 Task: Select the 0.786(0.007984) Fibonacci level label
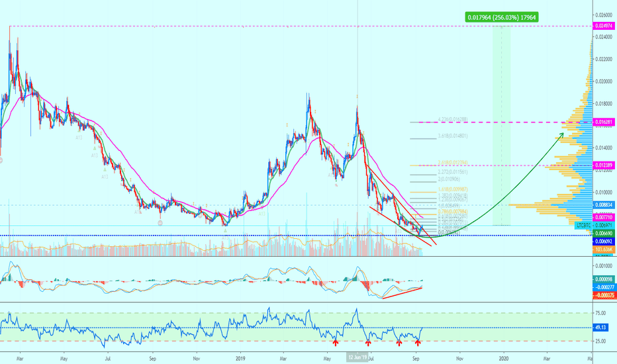coord(453,212)
